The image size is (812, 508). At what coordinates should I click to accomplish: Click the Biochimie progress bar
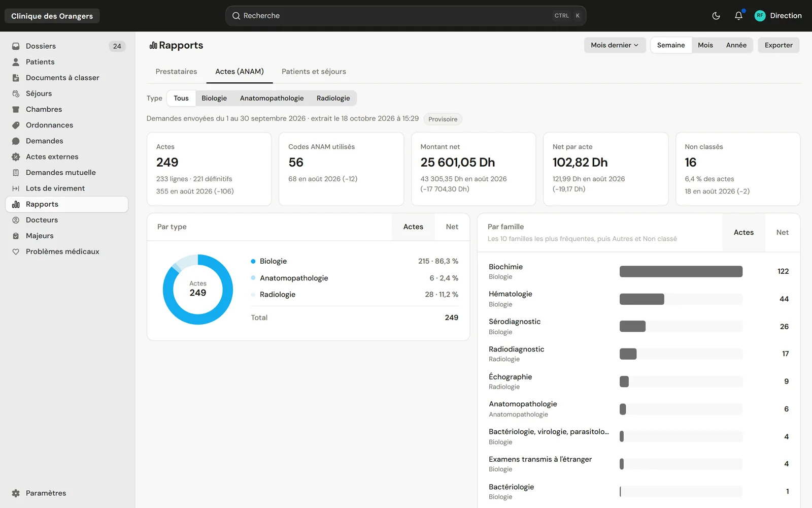[x=681, y=271]
